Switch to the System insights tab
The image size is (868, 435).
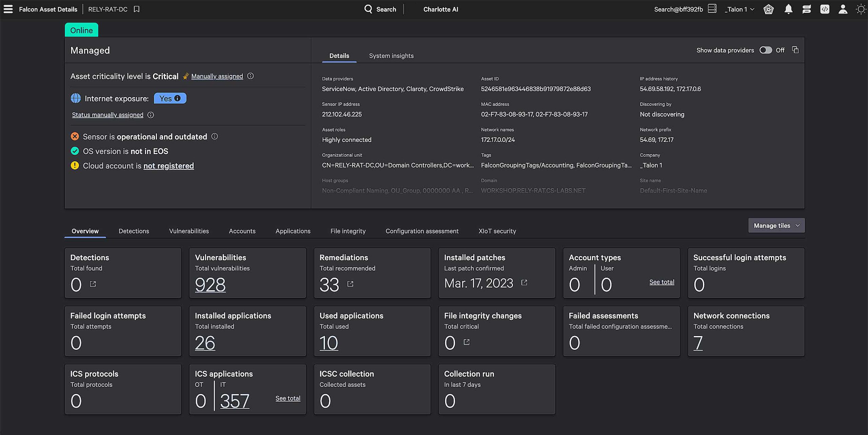pos(391,56)
